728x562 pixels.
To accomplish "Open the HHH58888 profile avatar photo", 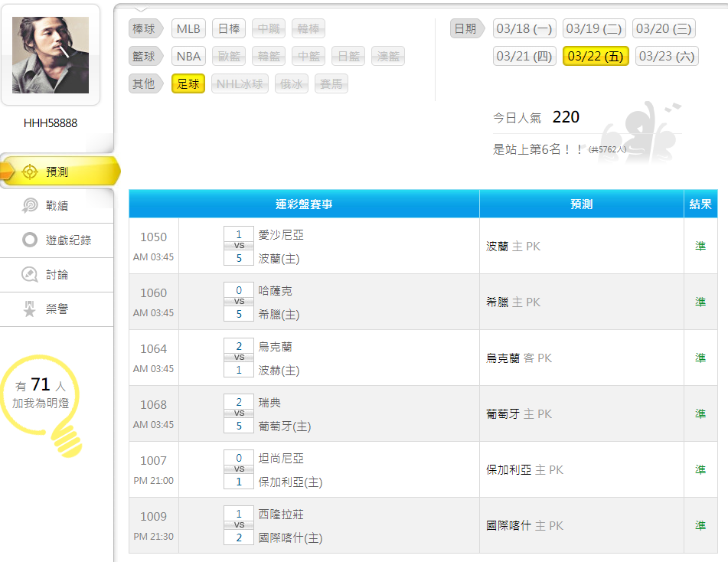I will [x=51, y=55].
